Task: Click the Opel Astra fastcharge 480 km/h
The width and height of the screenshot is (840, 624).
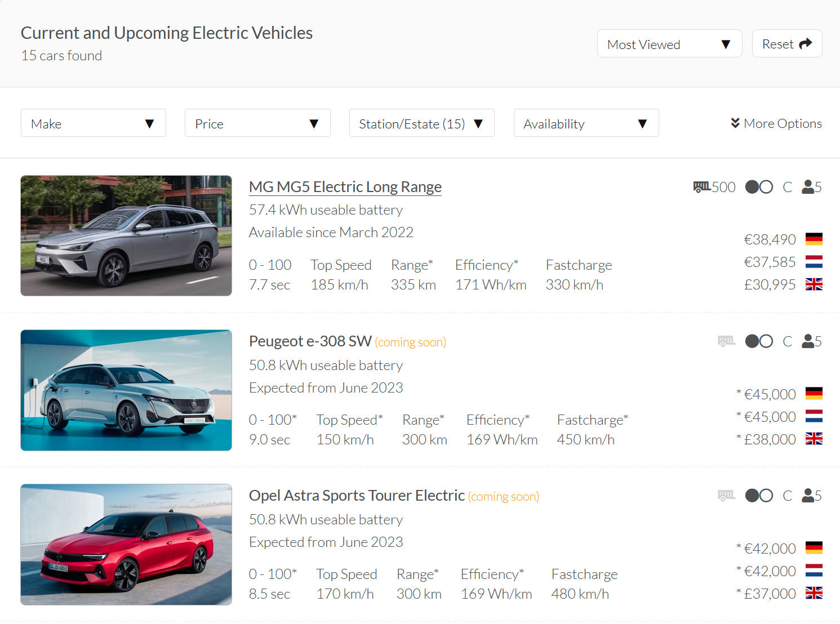Action: (x=580, y=594)
